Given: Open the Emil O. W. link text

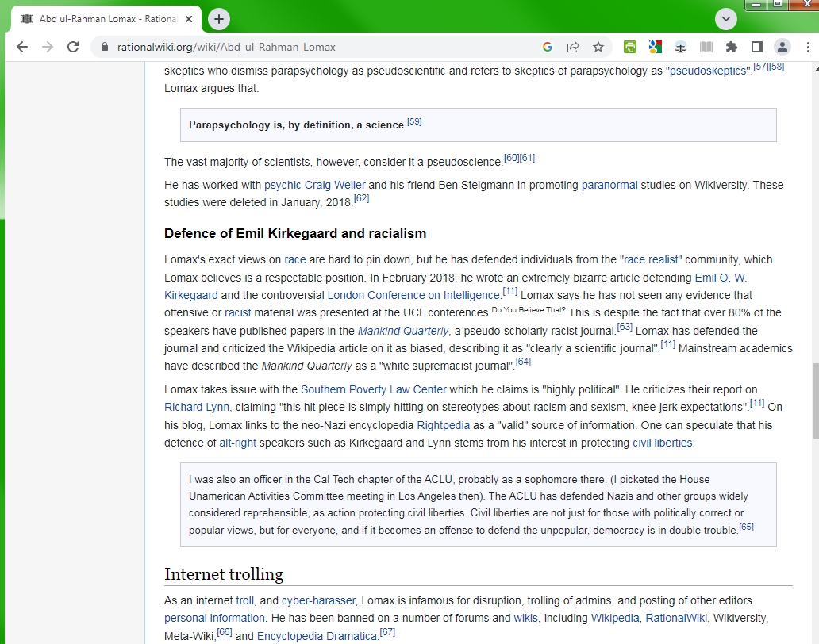Looking at the screenshot, I should click(721, 278).
